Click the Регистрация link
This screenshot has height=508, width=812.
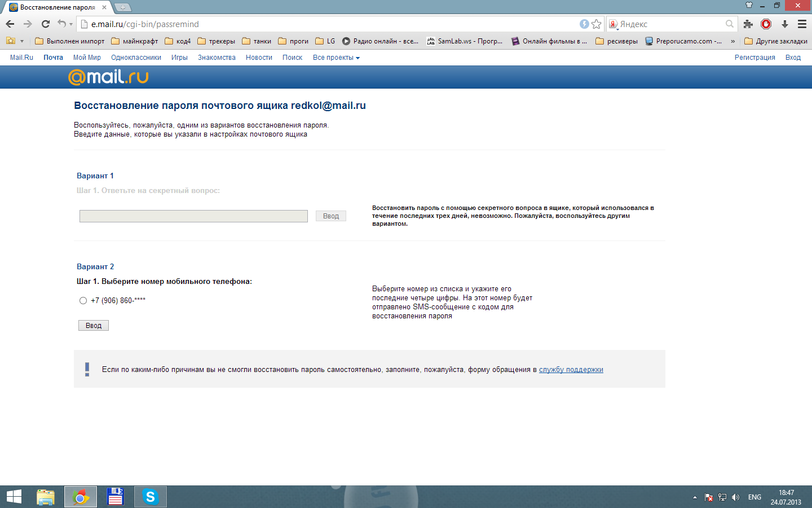(x=754, y=58)
